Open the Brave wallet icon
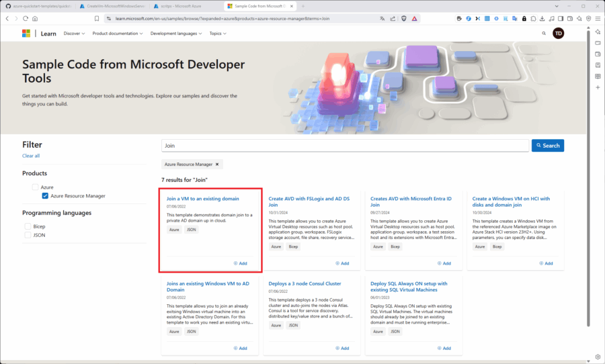The width and height of the screenshot is (605, 364). 570,19
